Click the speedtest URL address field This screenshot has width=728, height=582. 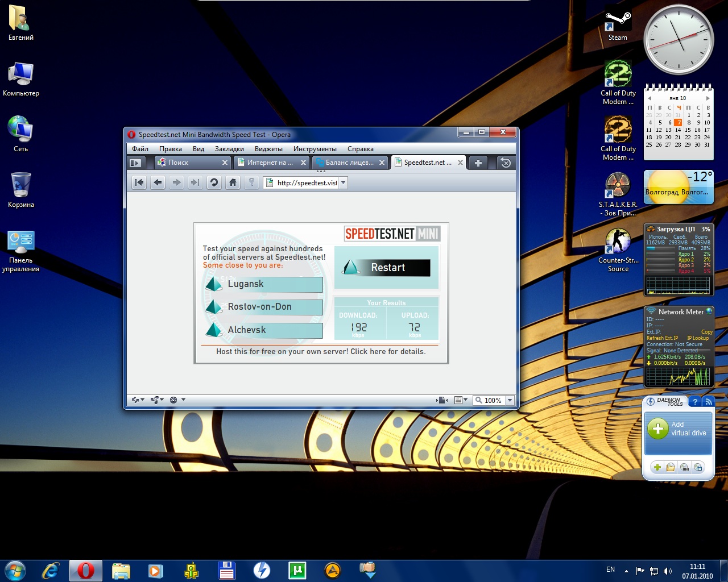pyautogui.click(x=307, y=182)
